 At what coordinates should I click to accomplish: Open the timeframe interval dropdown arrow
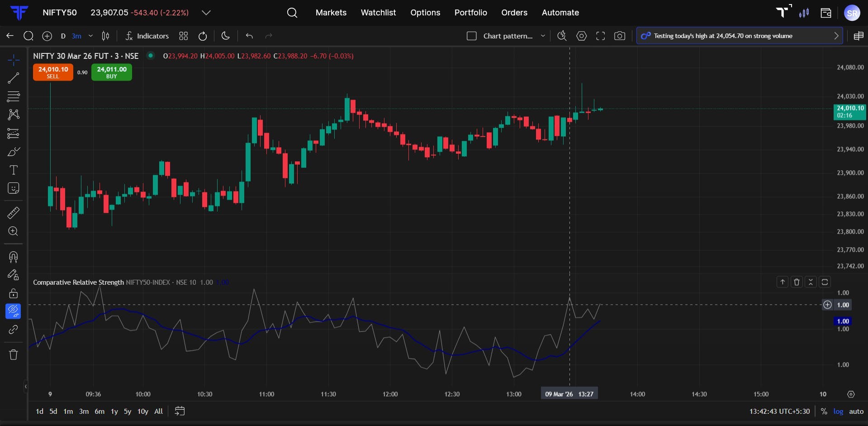pyautogui.click(x=90, y=36)
